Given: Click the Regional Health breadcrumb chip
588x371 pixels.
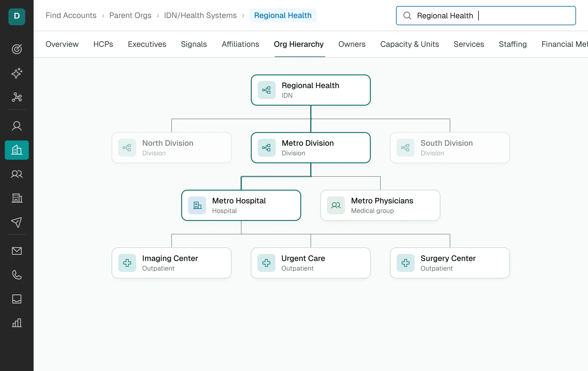Looking at the screenshot, I should click(283, 15).
